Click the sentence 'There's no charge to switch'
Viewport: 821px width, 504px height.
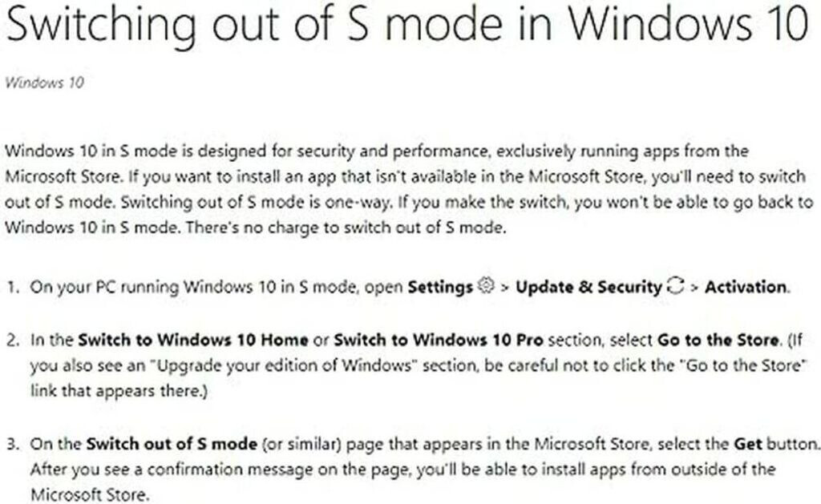(x=355, y=227)
